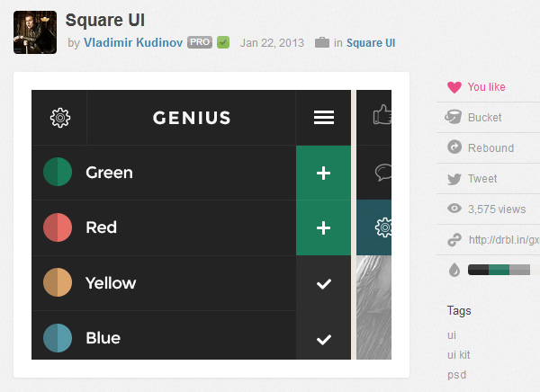The height and width of the screenshot is (392, 540).
Task: Select the Green list item
Action: tap(109, 173)
